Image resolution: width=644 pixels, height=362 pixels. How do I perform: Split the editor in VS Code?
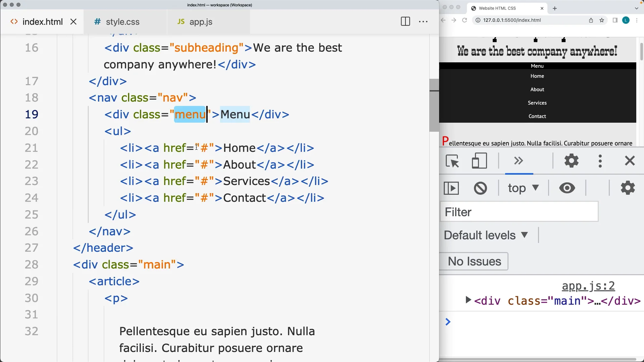[405, 21]
